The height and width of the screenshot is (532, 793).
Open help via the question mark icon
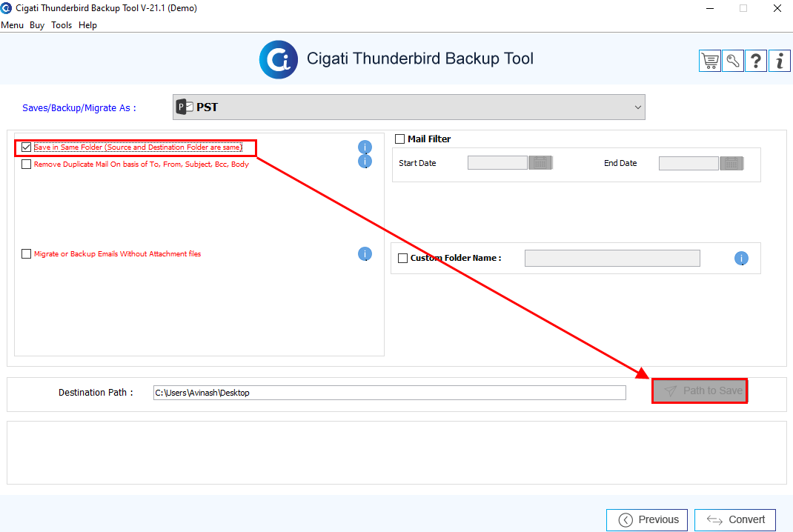(756, 61)
